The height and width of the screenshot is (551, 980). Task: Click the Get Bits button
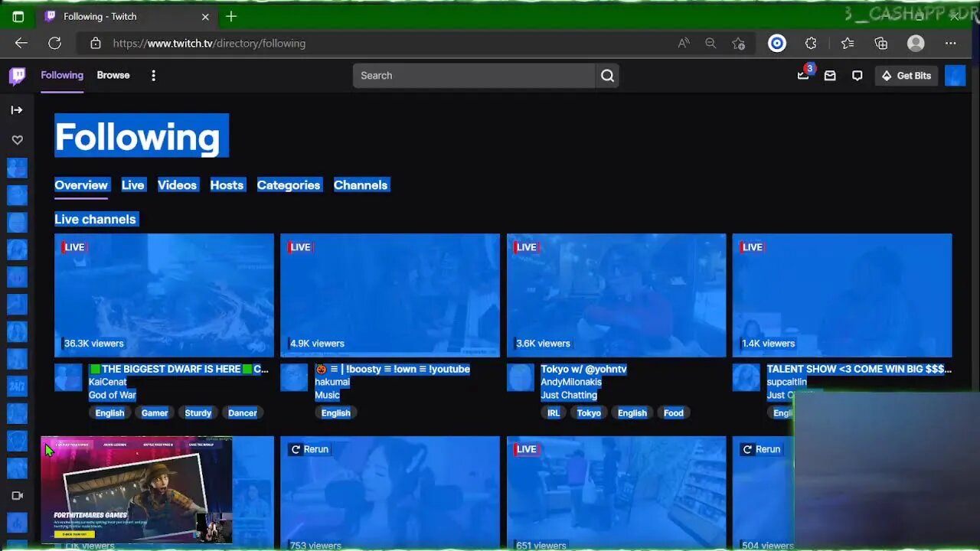(x=906, y=76)
